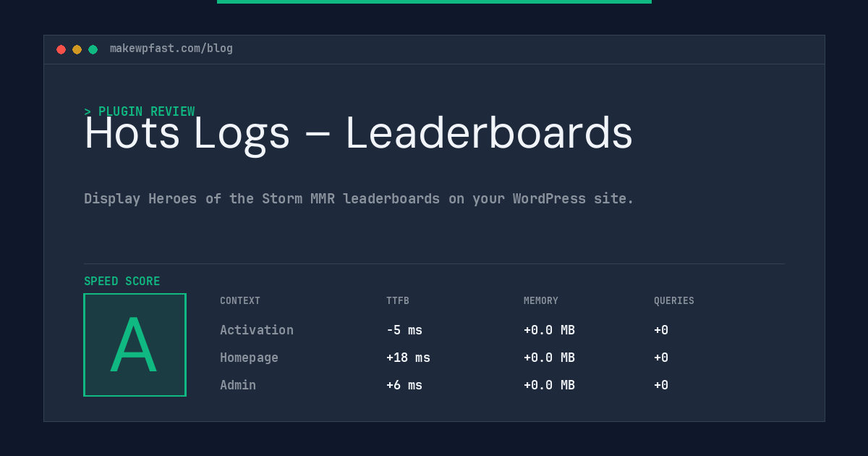Click the Homepage TTFB value +18 ms

408,358
